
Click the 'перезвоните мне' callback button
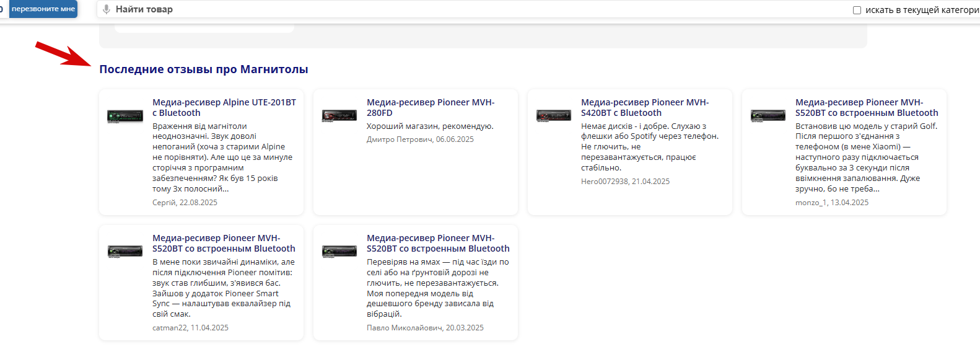coord(43,9)
